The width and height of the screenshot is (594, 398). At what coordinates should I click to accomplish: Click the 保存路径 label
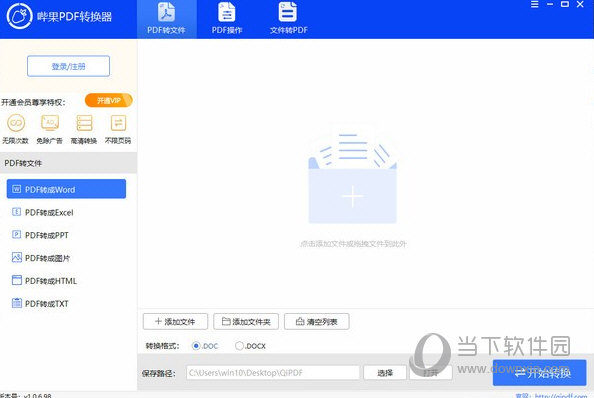coord(159,373)
